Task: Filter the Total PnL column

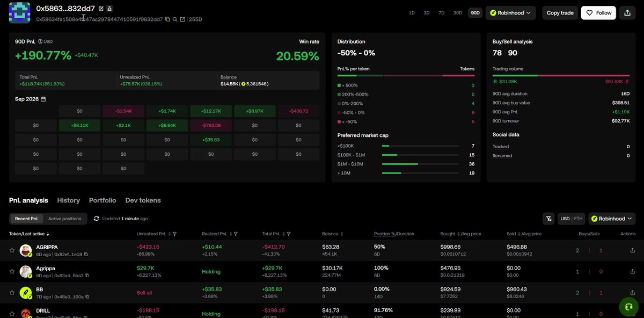Action: [289, 234]
